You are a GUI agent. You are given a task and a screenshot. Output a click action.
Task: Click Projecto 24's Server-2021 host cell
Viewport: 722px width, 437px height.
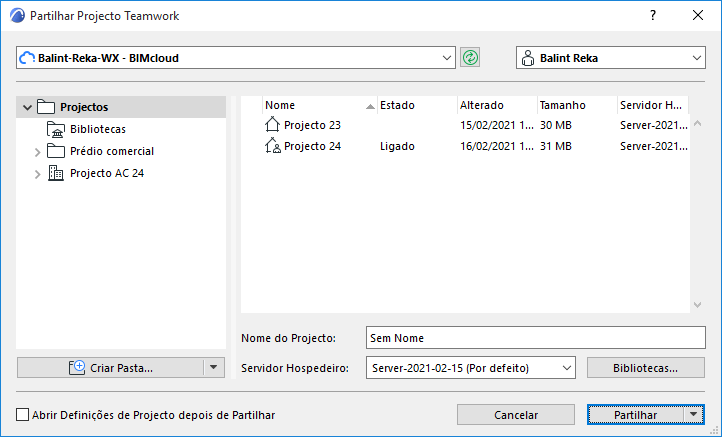(654, 146)
